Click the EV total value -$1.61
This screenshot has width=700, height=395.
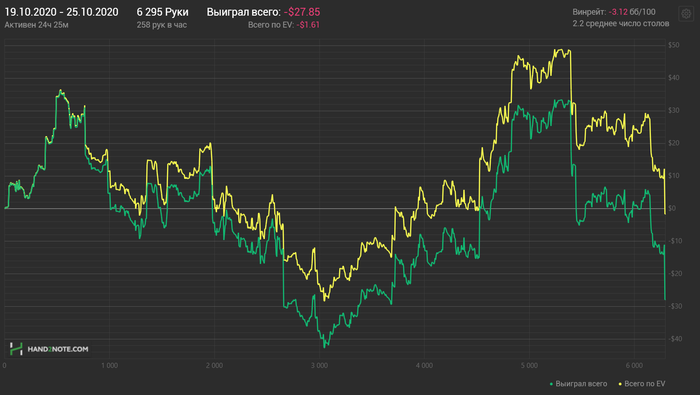click(x=308, y=25)
